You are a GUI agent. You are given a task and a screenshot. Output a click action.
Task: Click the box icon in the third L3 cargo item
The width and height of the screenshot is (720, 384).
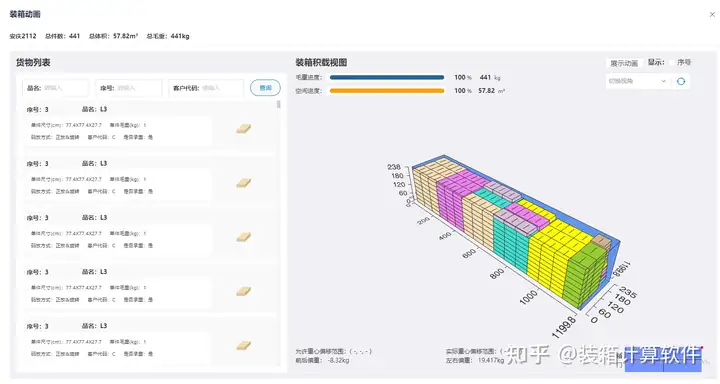tap(243, 237)
